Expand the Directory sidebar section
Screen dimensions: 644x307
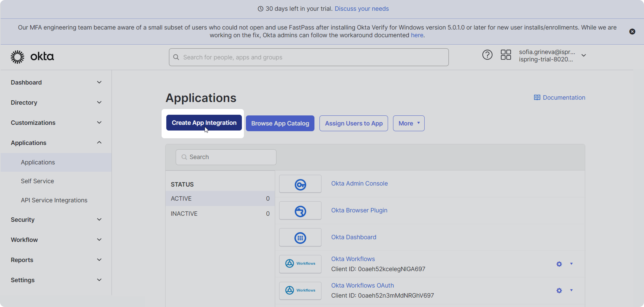(x=99, y=103)
